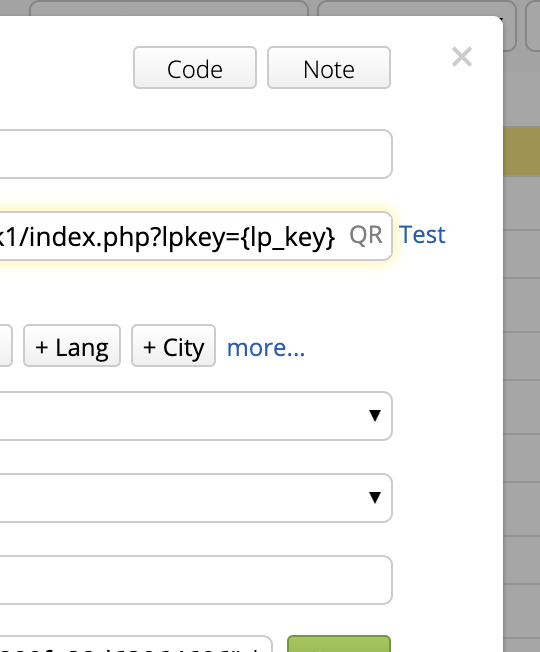This screenshot has height=652, width=540.
Task: Click the Test link beside the URL
Action: tap(422, 235)
